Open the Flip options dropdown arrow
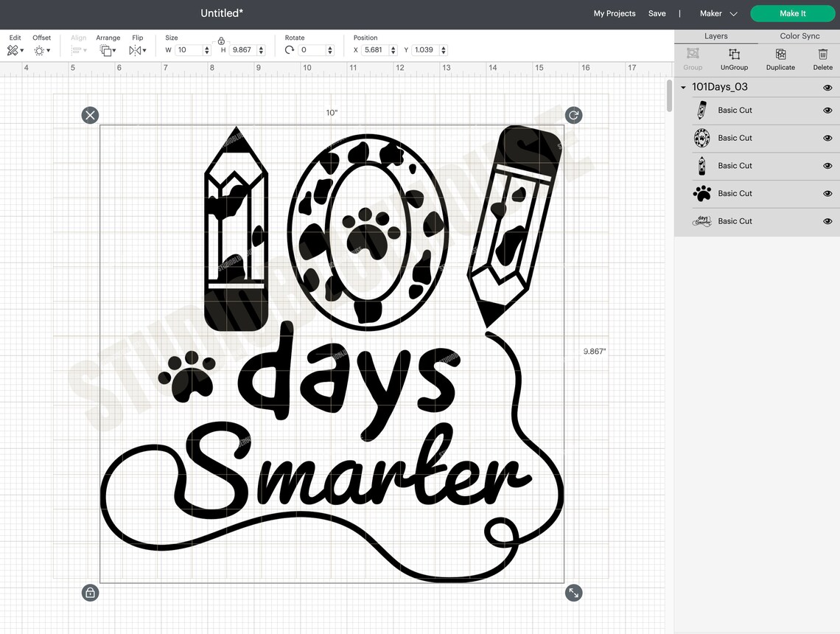This screenshot has height=634, width=840. (x=144, y=49)
